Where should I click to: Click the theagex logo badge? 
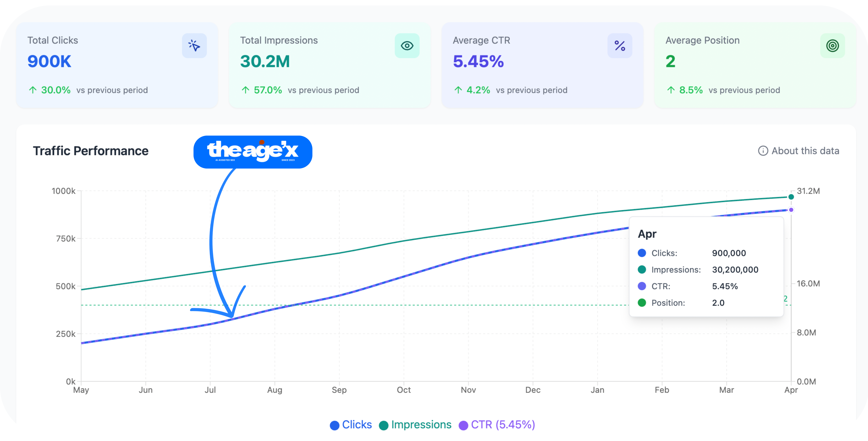pos(253,152)
